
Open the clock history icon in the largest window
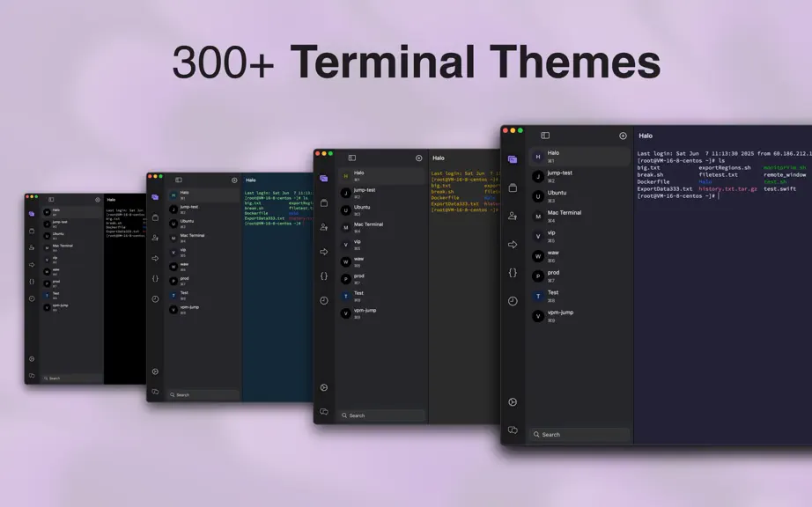pyautogui.click(x=513, y=301)
